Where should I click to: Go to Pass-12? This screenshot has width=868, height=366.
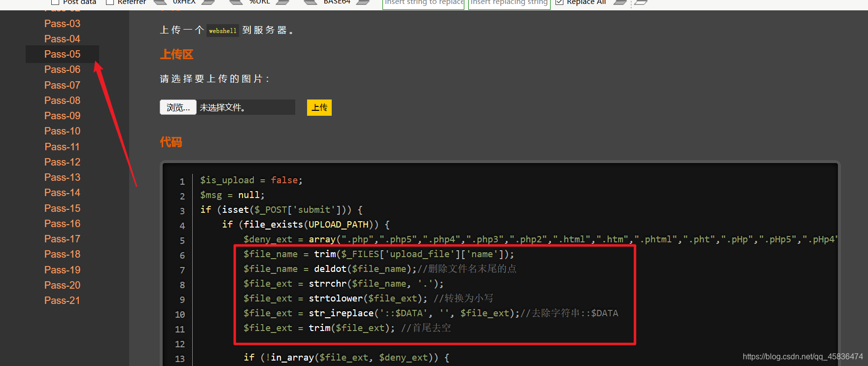tap(62, 162)
